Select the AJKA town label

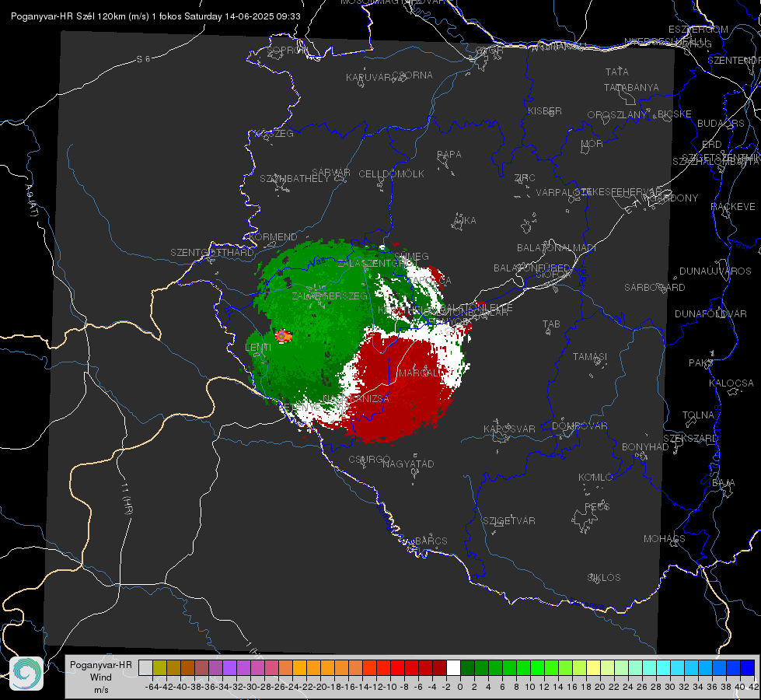tap(465, 221)
